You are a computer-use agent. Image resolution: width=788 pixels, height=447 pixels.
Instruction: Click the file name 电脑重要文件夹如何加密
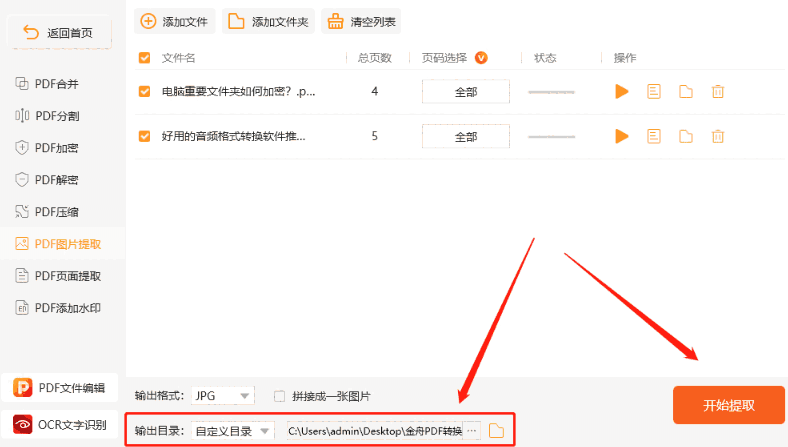click(238, 92)
